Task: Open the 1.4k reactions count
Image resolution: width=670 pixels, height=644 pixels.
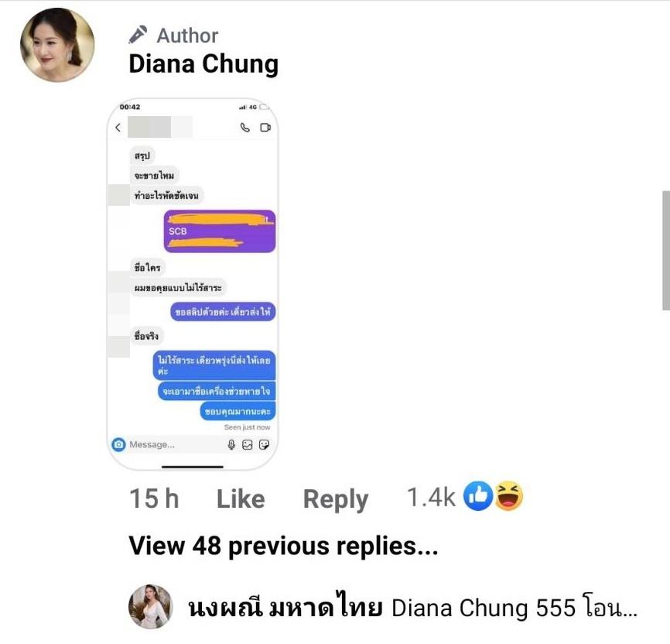Action: click(431, 498)
